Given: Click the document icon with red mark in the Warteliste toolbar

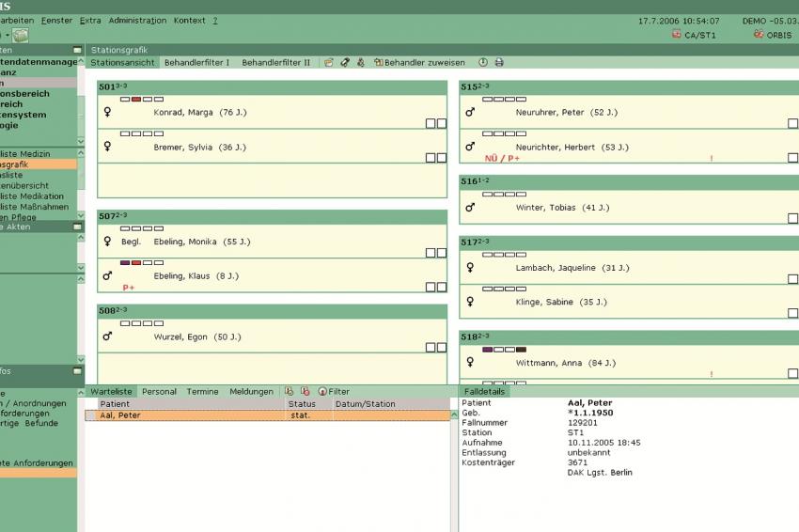Looking at the screenshot, I should click(x=305, y=391).
